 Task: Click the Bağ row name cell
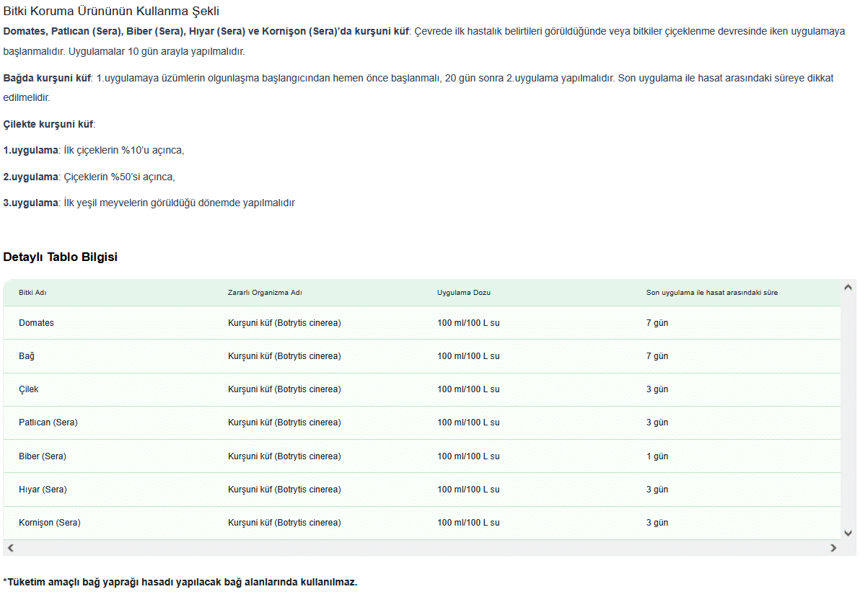(x=27, y=356)
